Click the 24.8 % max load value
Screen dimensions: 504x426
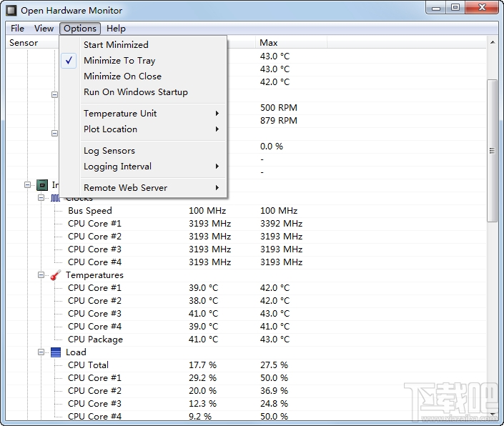click(x=274, y=404)
